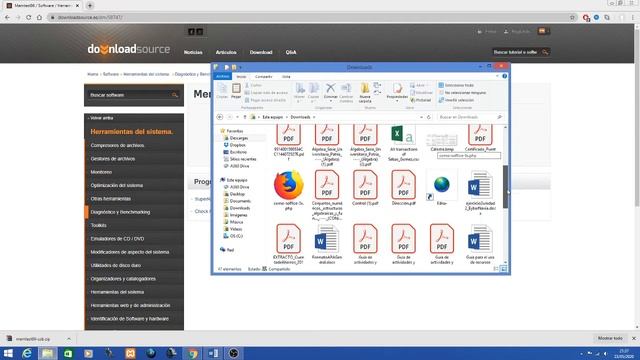Open the Explorer help question mark icon

[504, 76]
